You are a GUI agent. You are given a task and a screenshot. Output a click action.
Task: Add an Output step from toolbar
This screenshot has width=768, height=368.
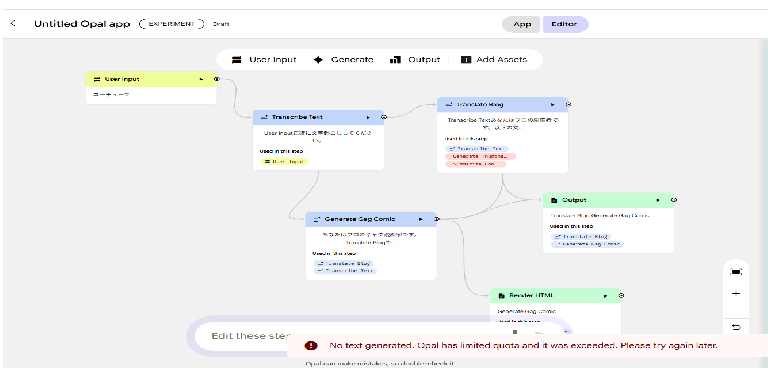coord(415,60)
